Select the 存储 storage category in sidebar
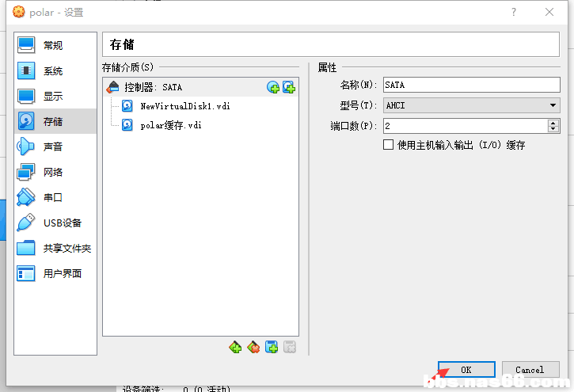This screenshot has height=392, width=574. click(x=55, y=121)
